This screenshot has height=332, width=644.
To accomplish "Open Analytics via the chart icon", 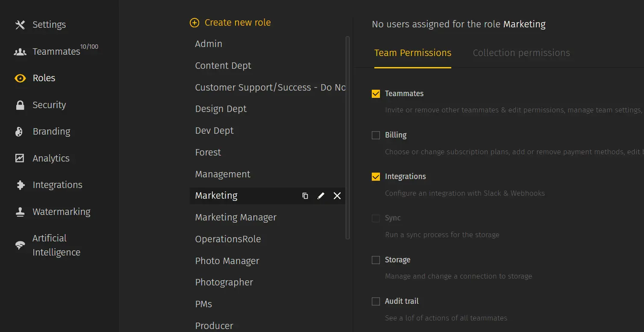I will pos(20,158).
